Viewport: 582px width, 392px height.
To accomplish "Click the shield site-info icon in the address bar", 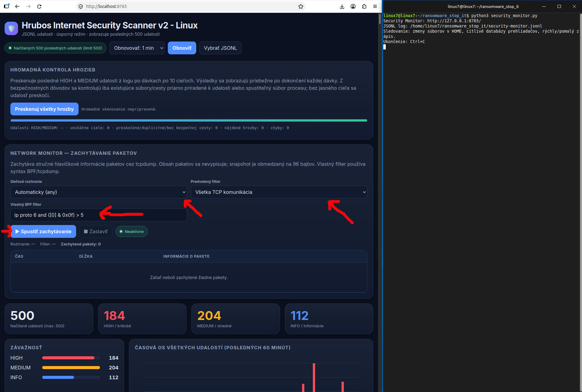I will coord(81,6).
